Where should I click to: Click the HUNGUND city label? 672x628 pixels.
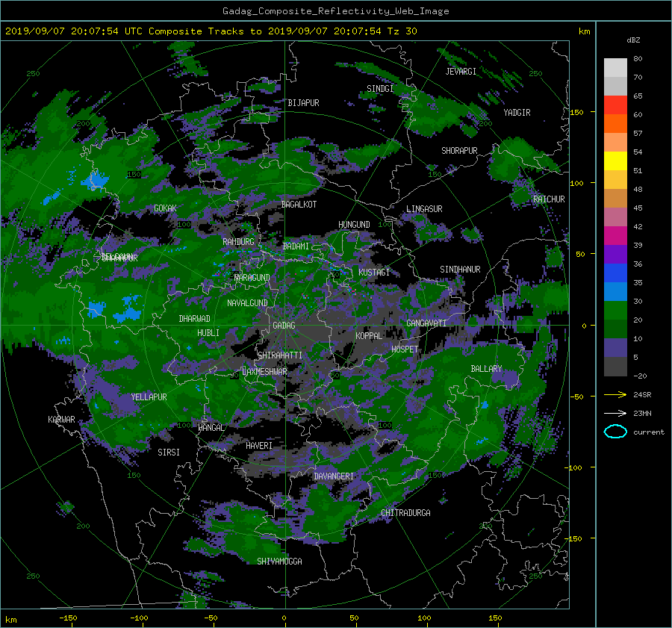[x=354, y=225]
